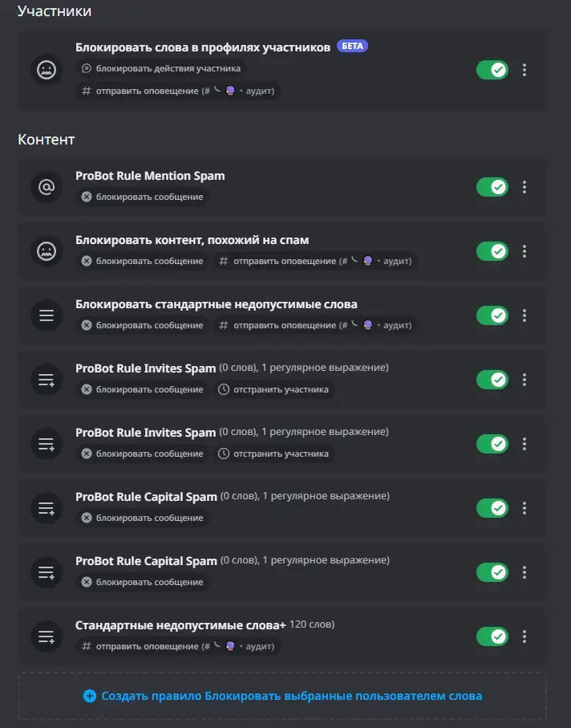Select the Блокировать стандартные недопустимые слова rule

pyautogui.click(x=217, y=304)
